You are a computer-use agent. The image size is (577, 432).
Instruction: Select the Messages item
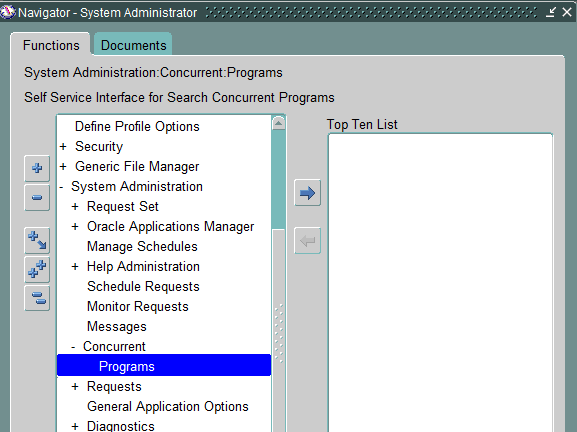coord(117,326)
